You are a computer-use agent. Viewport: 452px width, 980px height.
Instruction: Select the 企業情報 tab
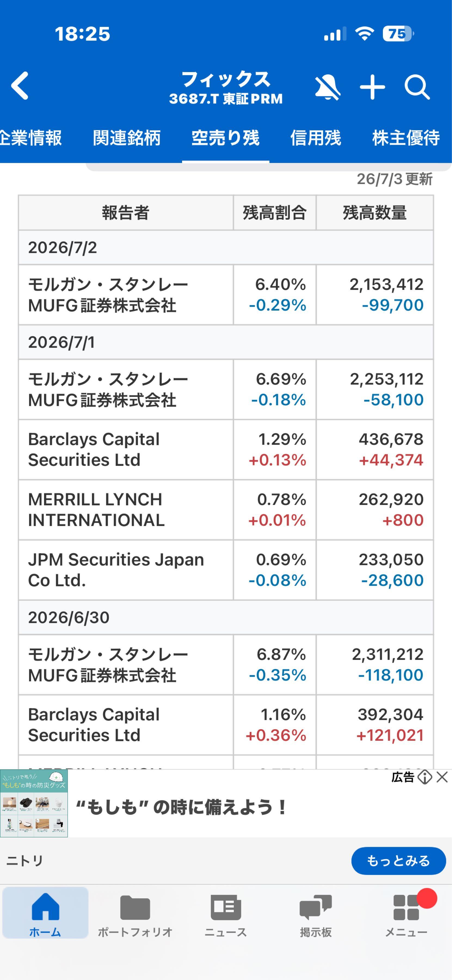31,138
